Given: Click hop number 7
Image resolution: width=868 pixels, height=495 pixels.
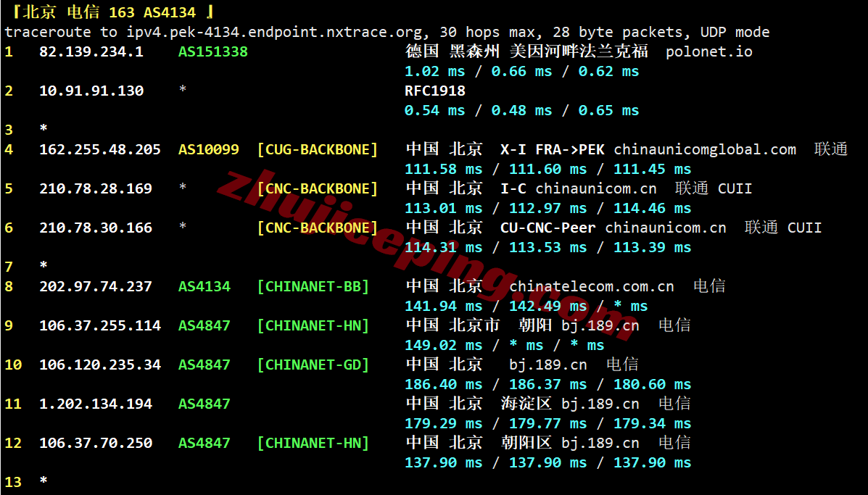Looking at the screenshot, I should pos(9,267).
